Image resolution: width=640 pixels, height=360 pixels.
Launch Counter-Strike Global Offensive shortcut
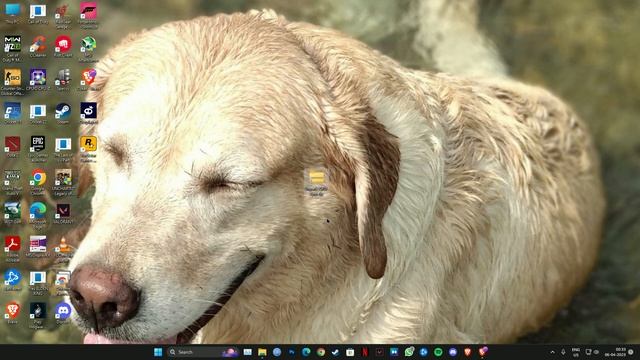click(13, 82)
